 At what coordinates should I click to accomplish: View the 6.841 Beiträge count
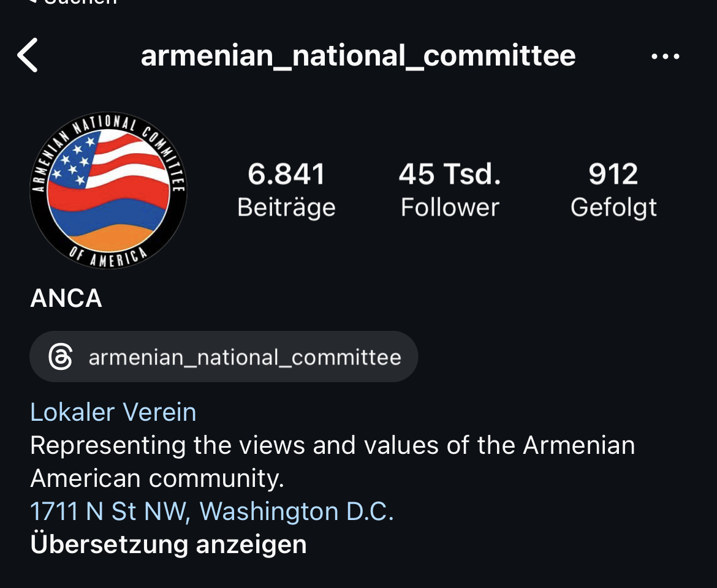point(286,190)
